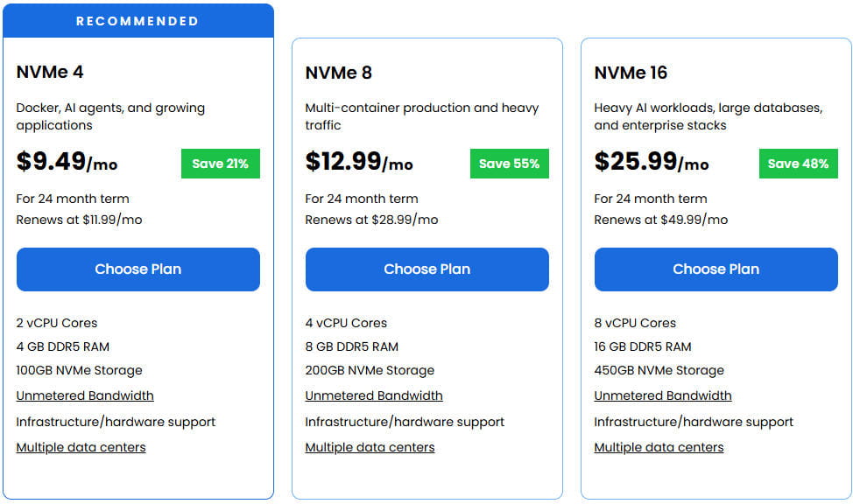Click '4 GB DDR5 RAM' feature

(x=62, y=346)
